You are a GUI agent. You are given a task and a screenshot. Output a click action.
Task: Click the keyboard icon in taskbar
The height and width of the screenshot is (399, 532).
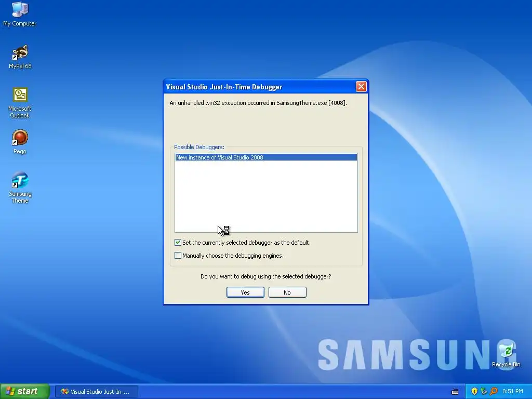(x=455, y=392)
